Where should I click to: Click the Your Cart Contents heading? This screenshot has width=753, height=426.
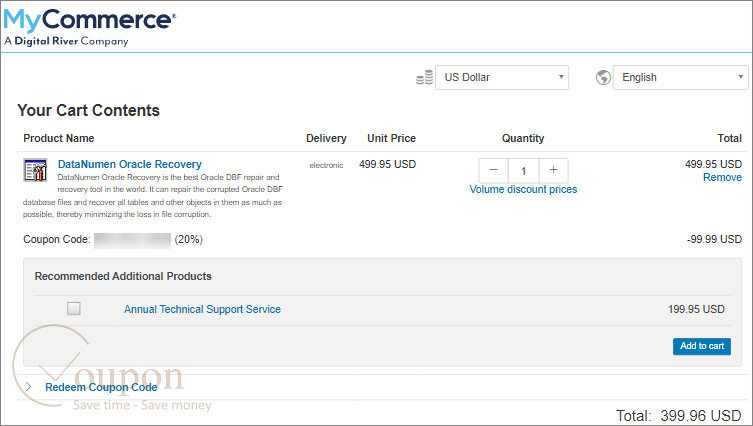pos(88,110)
